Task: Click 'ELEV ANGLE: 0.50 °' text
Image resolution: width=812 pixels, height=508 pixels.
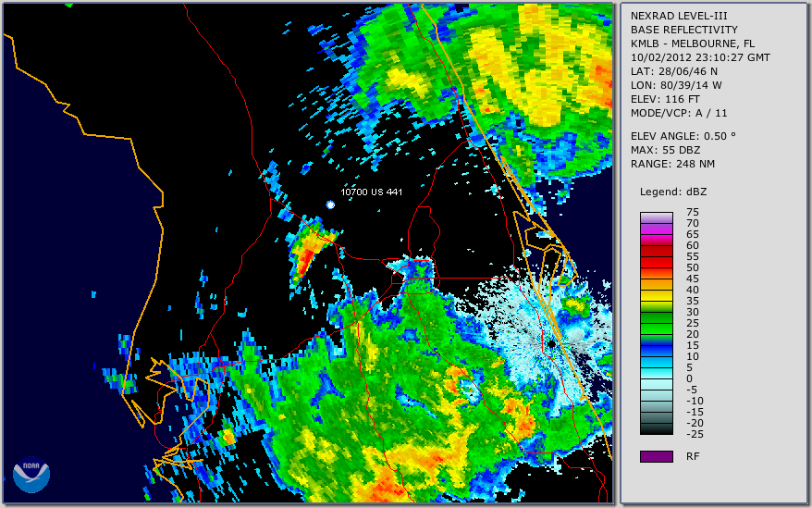Action: pos(683,136)
